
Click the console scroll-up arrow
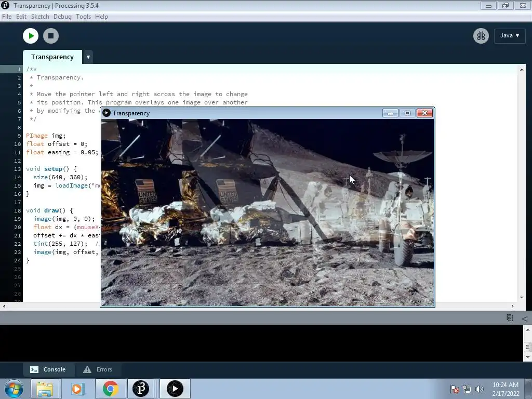tap(528, 329)
